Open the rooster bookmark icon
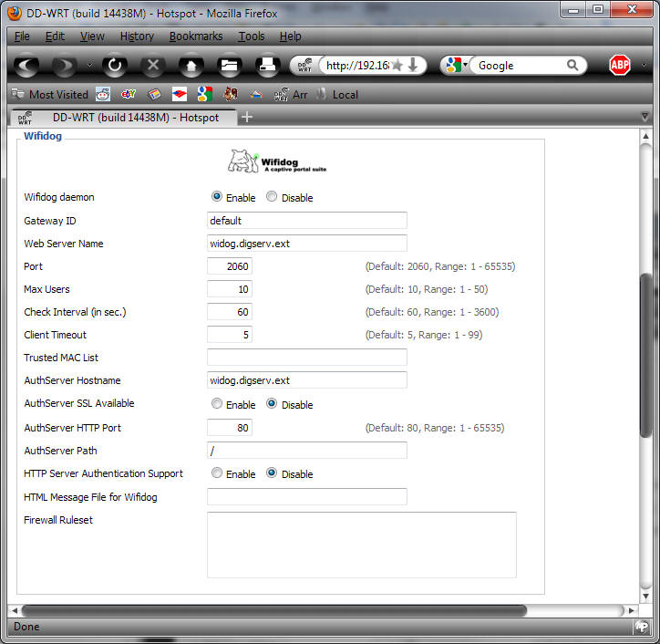Screen dimensions: 660x644 pyautogui.click(x=231, y=94)
